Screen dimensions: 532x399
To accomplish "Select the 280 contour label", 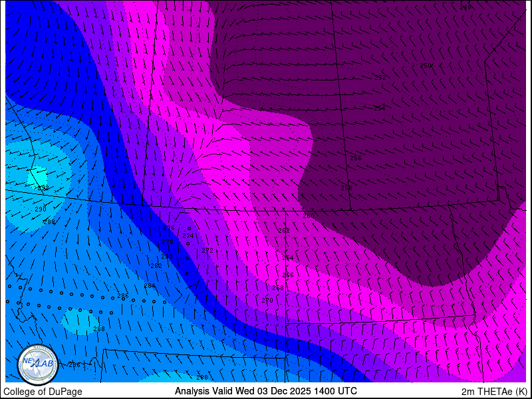I will tap(167, 257).
